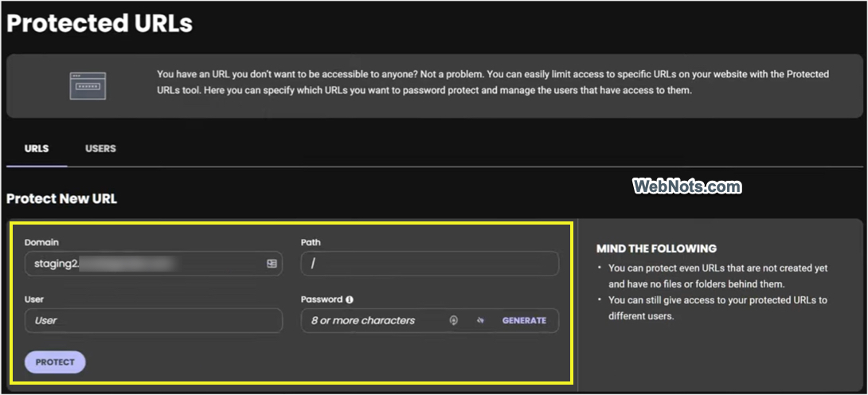
Task: Click the Protect New URL heading
Action: click(x=62, y=199)
